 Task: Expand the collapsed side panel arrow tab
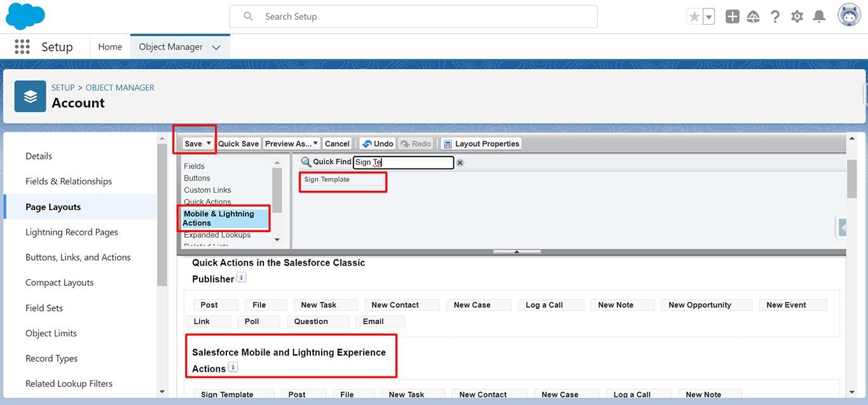(x=842, y=227)
